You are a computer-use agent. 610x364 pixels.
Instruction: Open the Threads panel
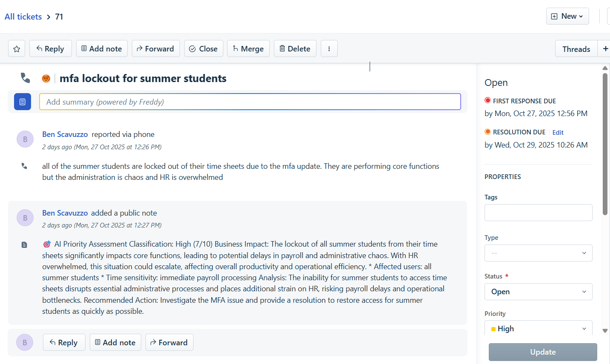pos(576,49)
